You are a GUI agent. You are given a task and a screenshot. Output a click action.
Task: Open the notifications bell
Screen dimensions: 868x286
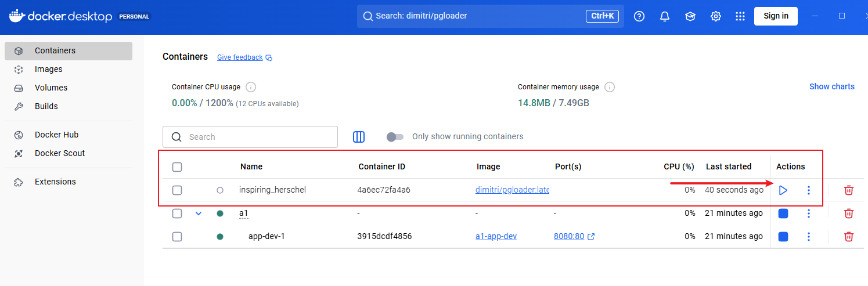[x=665, y=16]
